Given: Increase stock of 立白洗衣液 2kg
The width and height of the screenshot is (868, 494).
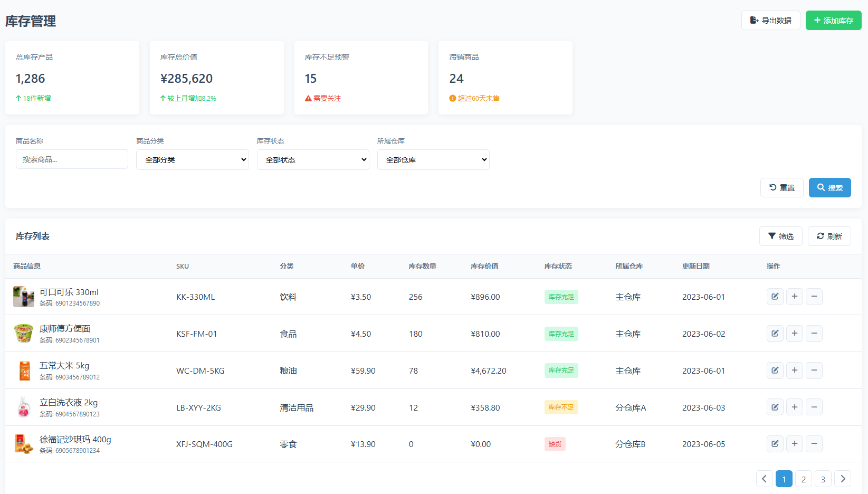Looking at the screenshot, I should [794, 407].
